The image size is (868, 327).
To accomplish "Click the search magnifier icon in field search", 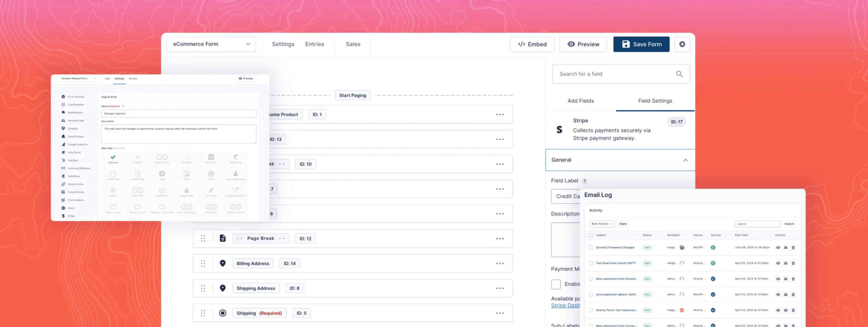I will coord(679,74).
